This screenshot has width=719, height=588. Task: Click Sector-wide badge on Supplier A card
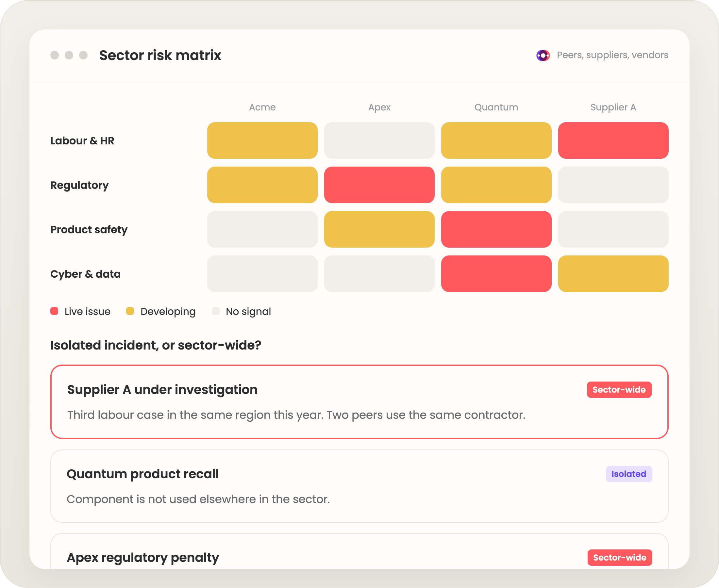coord(619,390)
